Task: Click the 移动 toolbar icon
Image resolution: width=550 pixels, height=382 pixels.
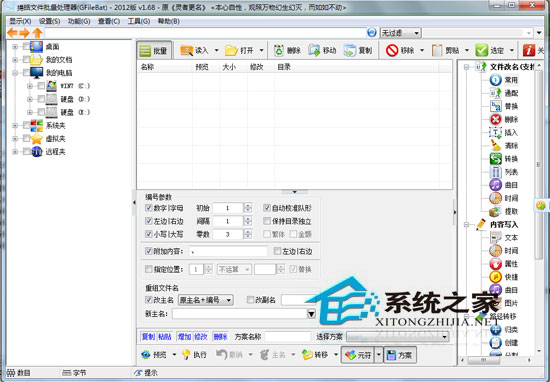Action: click(314, 51)
